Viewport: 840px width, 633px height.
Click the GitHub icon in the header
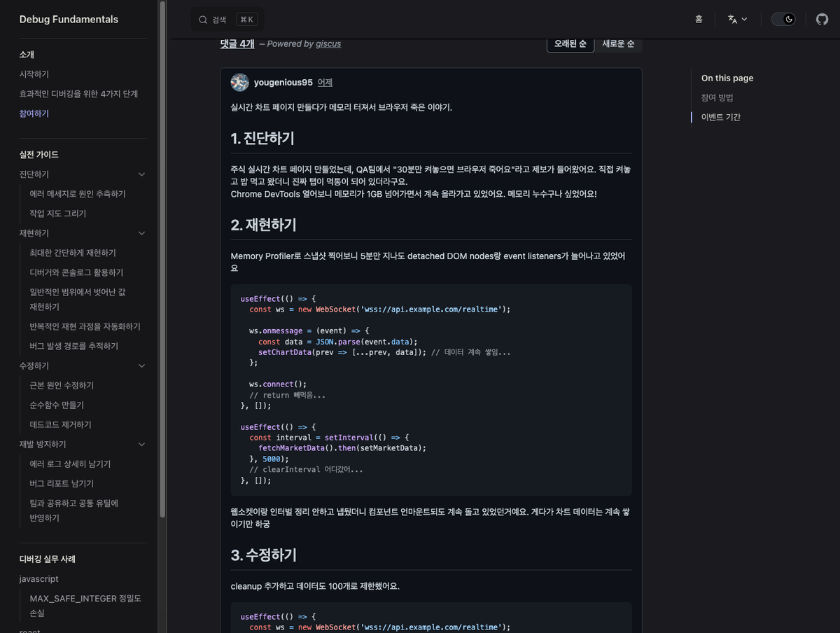click(822, 19)
